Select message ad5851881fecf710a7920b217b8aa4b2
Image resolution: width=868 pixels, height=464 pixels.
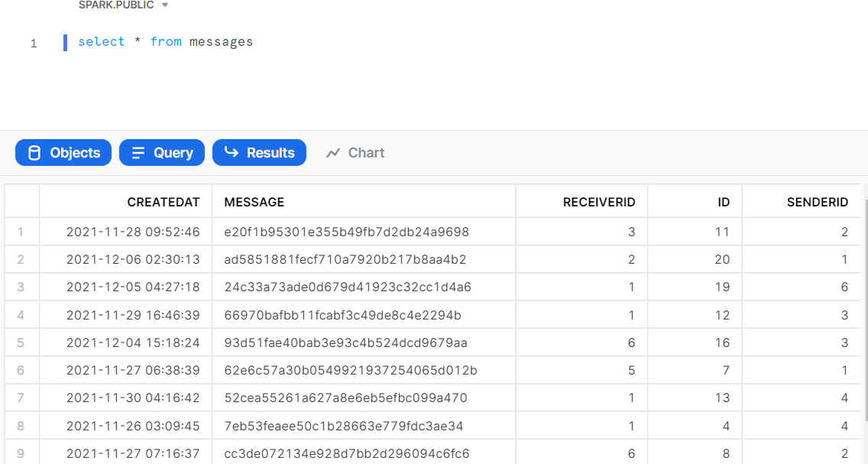point(364,259)
